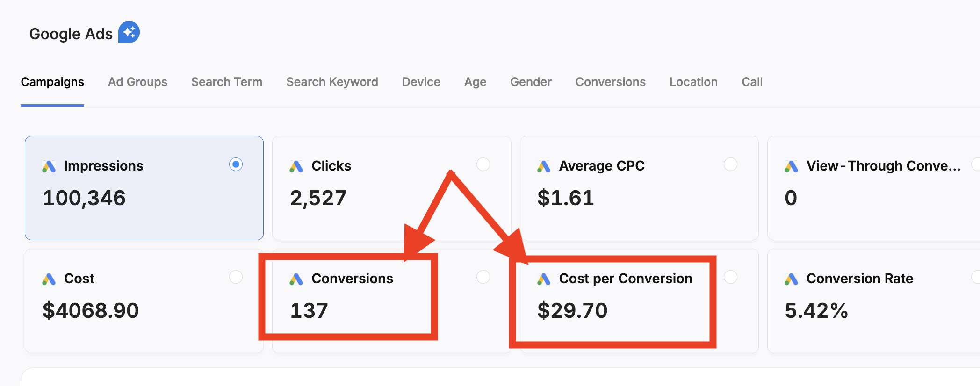Click the Google Ads logo on Conversions card

(296, 279)
